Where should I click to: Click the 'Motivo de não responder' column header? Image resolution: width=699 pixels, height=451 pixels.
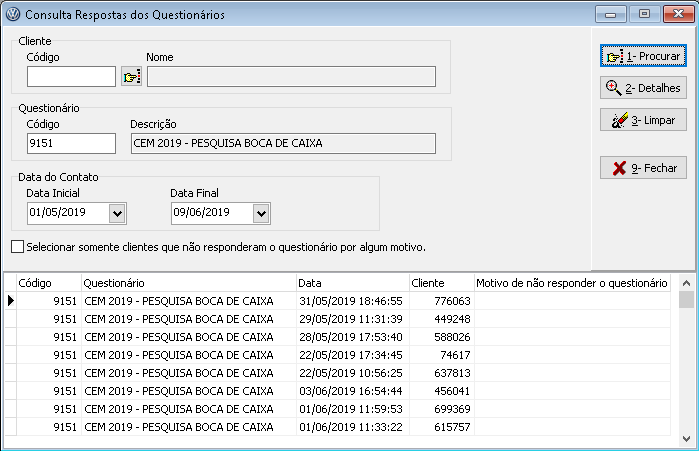572,283
